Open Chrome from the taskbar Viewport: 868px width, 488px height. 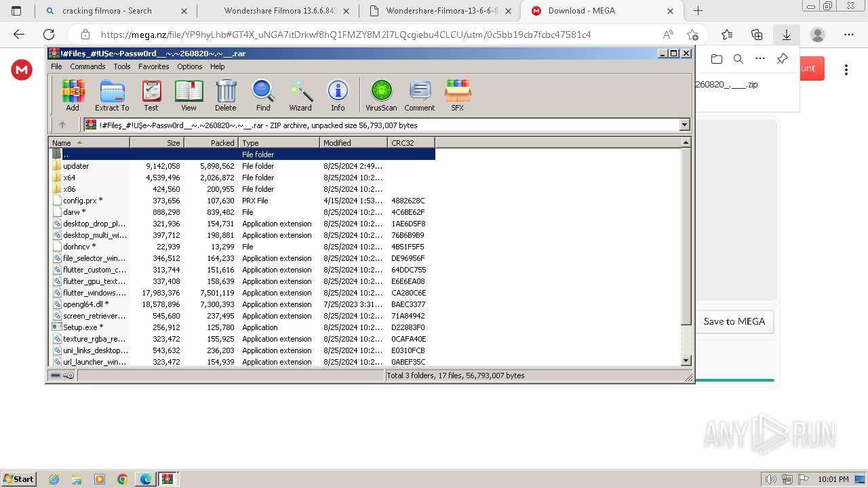(122, 479)
